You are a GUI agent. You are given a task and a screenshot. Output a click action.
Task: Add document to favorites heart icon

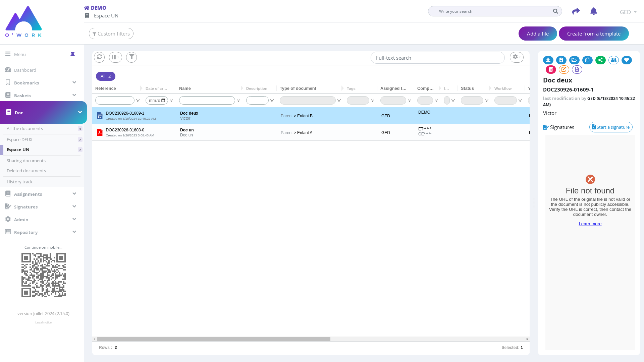tap(627, 60)
